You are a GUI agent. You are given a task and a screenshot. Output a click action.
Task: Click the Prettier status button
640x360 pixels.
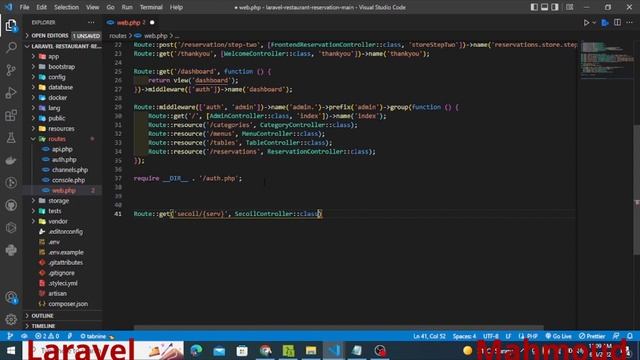click(592, 336)
